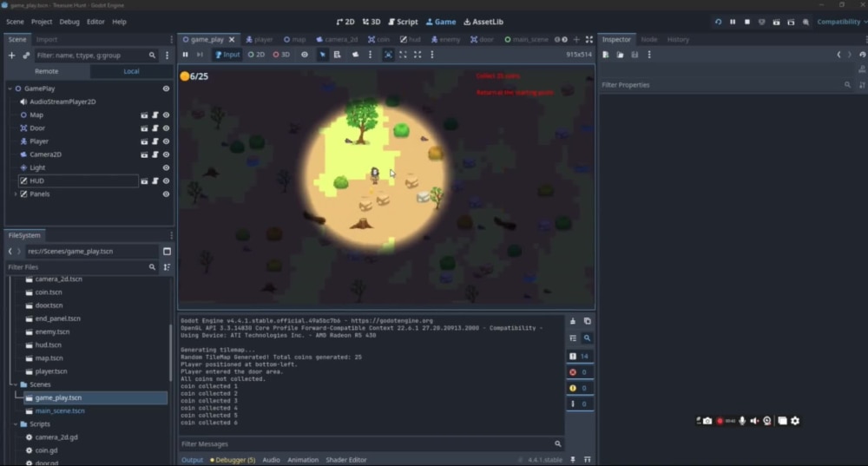
Task: Switch to the Remote scene tree
Action: click(47, 71)
